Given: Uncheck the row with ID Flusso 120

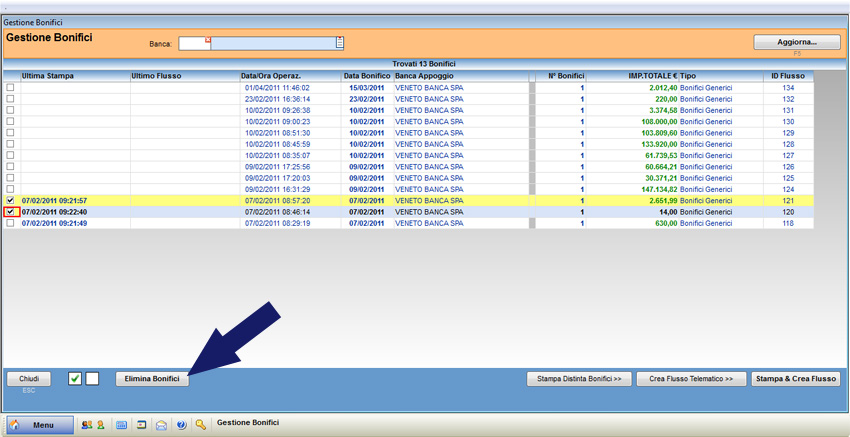Looking at the screenshot, I should (x=11, y=212).
